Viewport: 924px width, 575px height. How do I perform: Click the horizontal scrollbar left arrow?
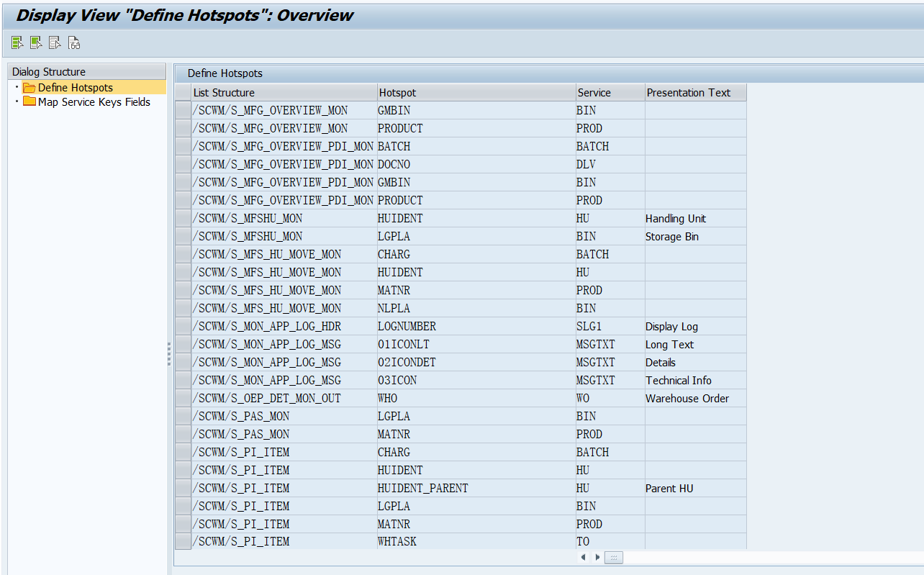(583, 557)
